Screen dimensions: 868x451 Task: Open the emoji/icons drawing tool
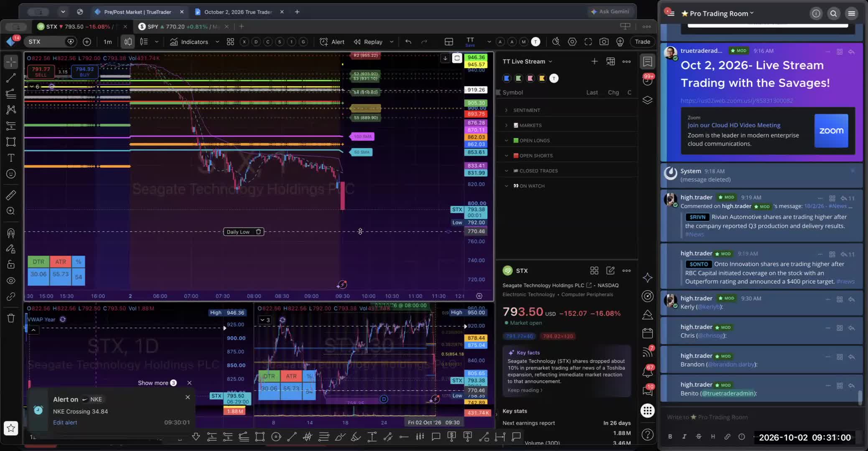pyautogui.click(x=11, y=174)
